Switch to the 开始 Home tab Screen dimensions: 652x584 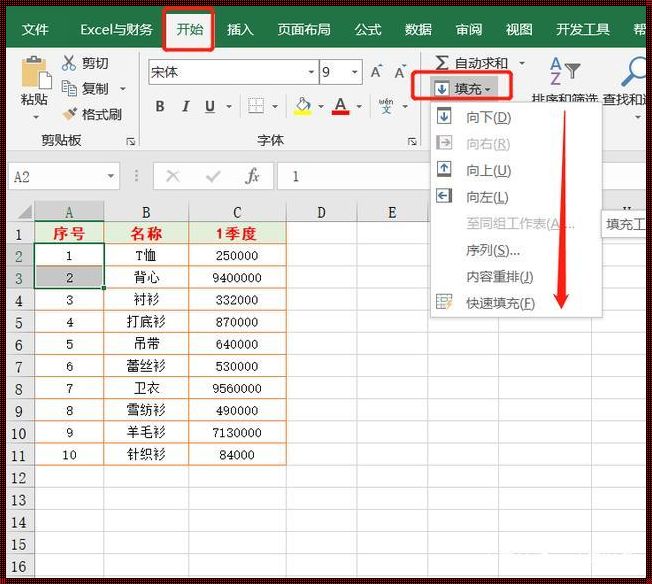[x=190, y=30]
